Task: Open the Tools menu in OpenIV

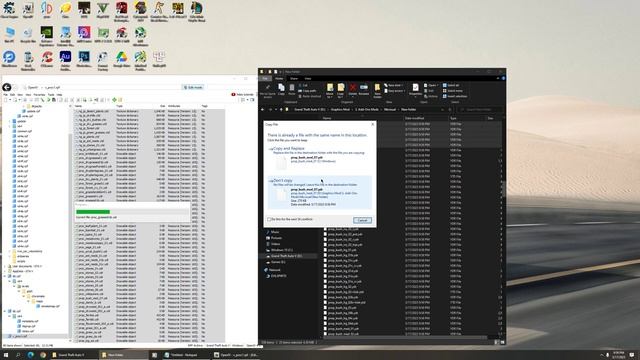Action: (x=51, y=95)
